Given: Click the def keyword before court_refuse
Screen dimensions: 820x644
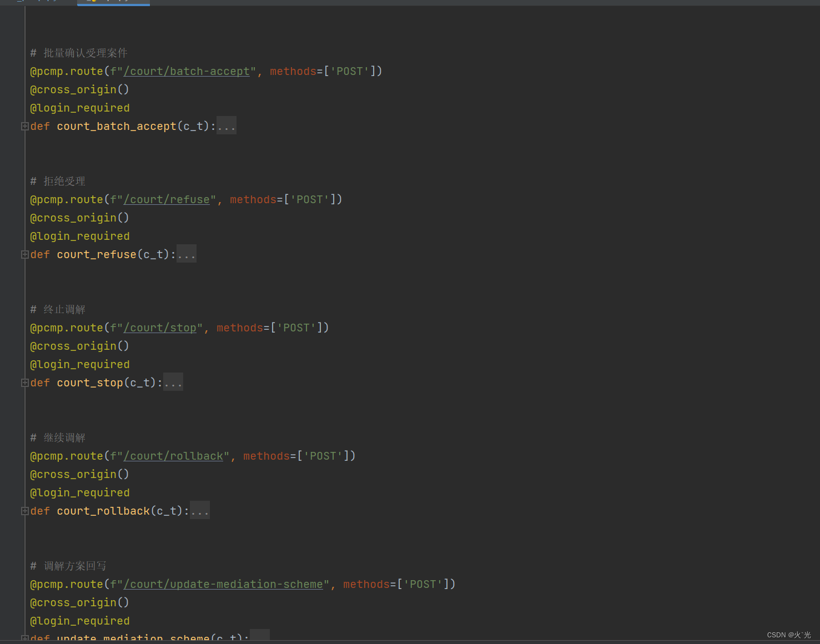Looking at the screenshot, I should pyautogui.click(x=40, y=254).
